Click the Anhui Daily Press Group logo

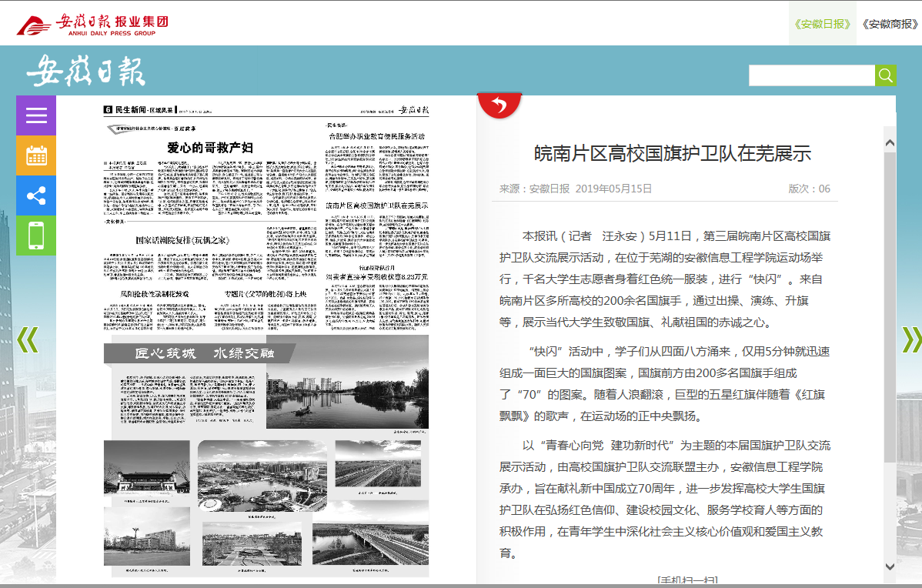coord(92,23)
